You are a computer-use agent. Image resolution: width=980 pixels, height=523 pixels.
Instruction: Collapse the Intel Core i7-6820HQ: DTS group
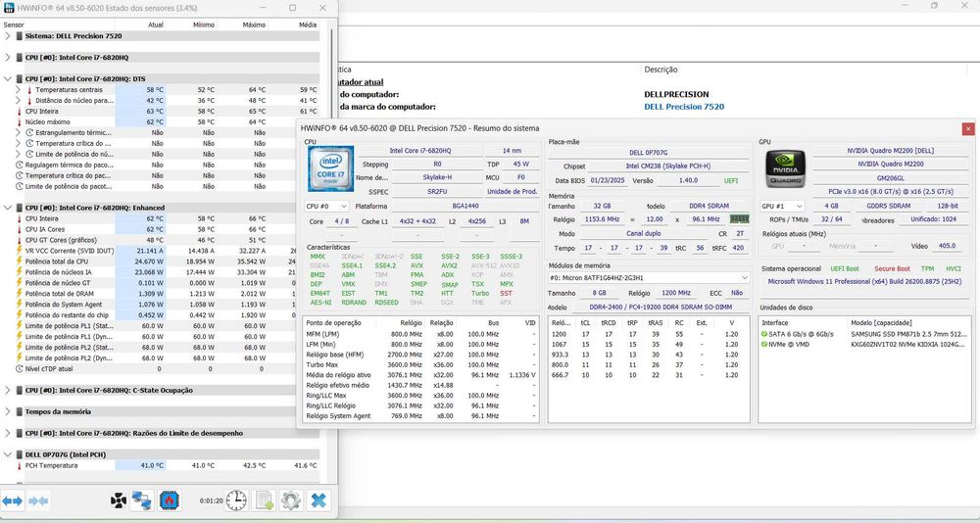pos(7,78)
